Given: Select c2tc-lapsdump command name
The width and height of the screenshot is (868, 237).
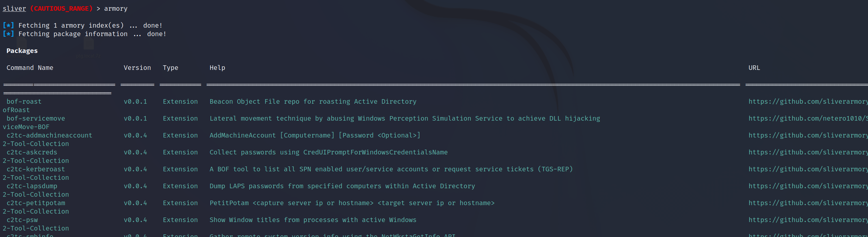Looking at the screenshot, I should coord(32,186).
